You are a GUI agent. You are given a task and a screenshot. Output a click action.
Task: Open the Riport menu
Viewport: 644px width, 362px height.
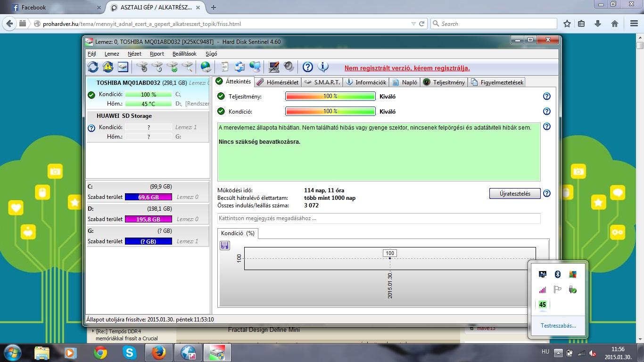coord(157,54)
